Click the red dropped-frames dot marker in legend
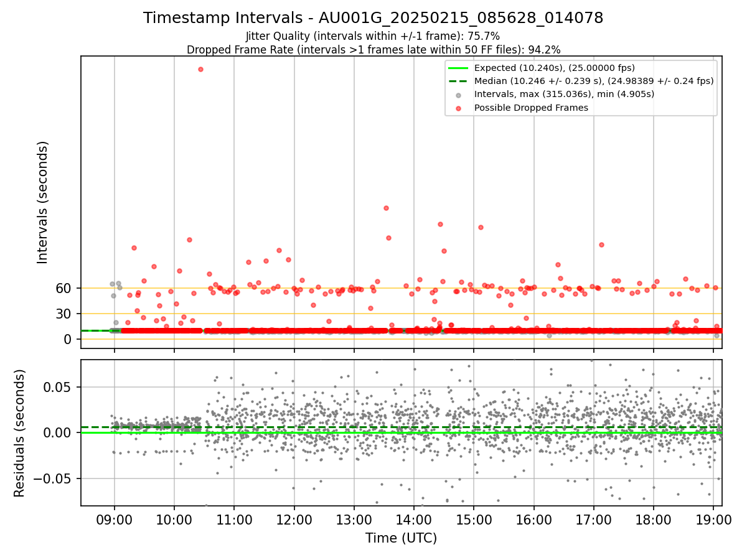The width and height of the screenshot is (747, 560). point(459,108)
